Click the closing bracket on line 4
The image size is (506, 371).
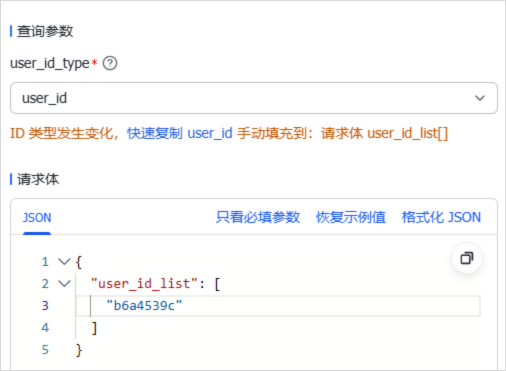pyautogui.click(x=95, y=328)
